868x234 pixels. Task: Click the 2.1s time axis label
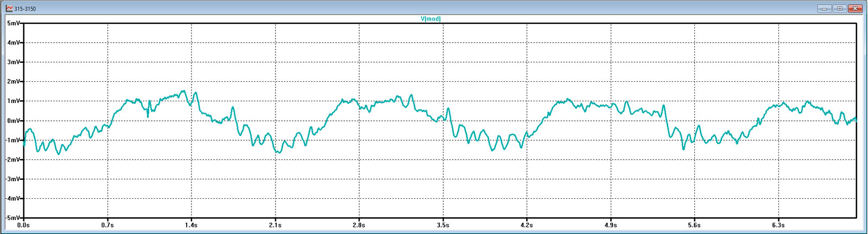pos(275,225)
